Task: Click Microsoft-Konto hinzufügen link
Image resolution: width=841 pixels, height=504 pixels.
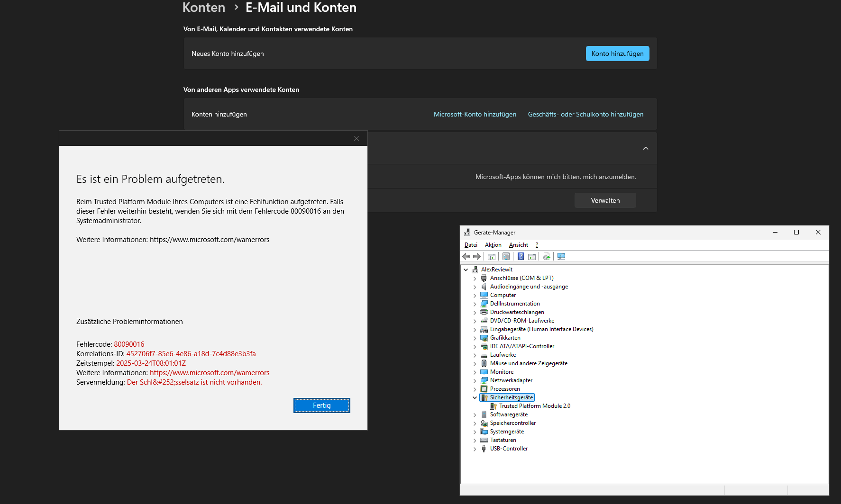Action: point(475,114)
